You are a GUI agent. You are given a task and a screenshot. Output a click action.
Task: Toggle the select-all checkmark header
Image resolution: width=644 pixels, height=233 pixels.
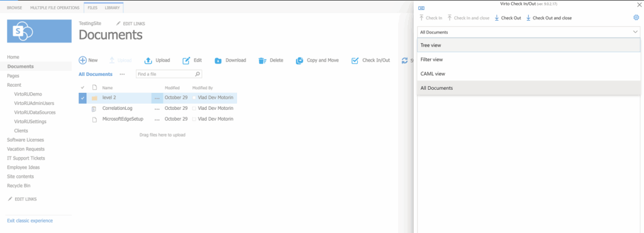point(82,87)
